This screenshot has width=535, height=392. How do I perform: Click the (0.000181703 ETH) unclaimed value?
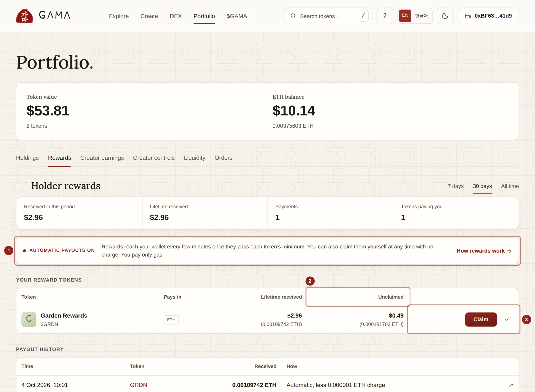point(381,324)
